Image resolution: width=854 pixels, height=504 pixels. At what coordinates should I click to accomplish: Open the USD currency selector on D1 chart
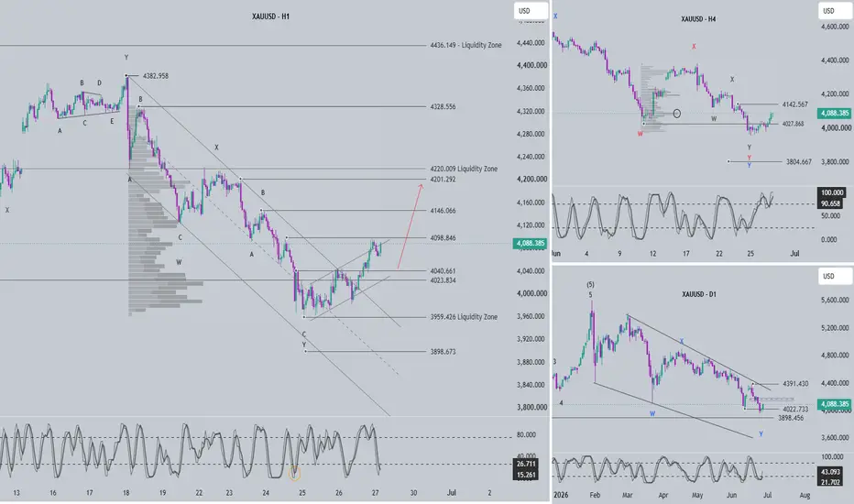[835, 276]
